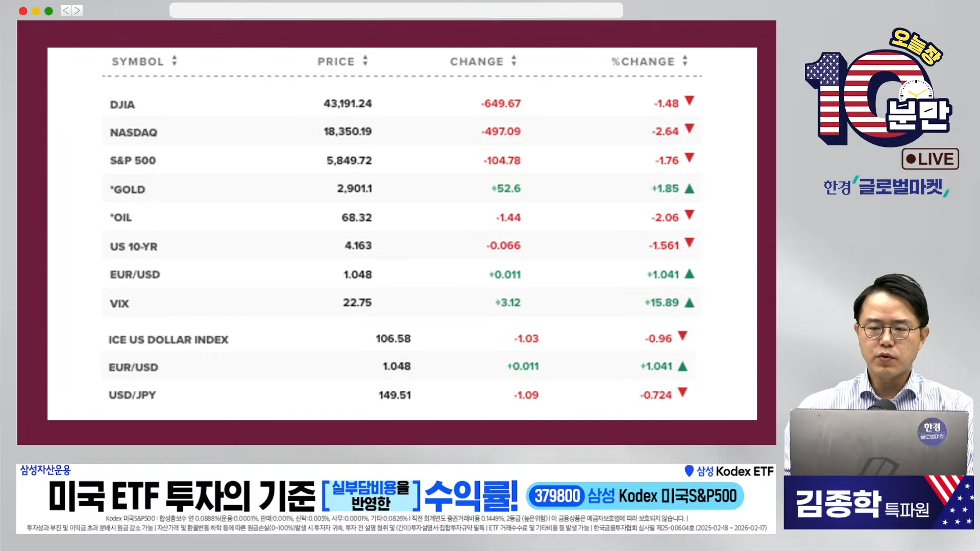
Task: Sort table by PRICE column arrows
Action: coord(365,61)
